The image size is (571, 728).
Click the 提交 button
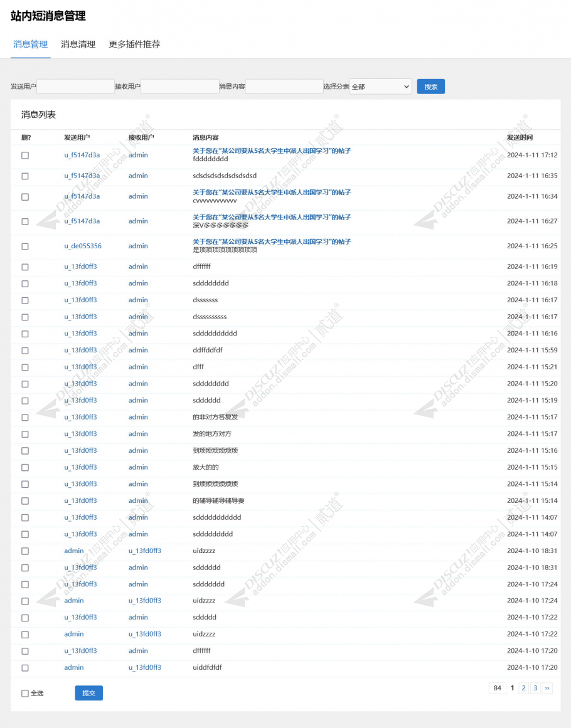88,693
